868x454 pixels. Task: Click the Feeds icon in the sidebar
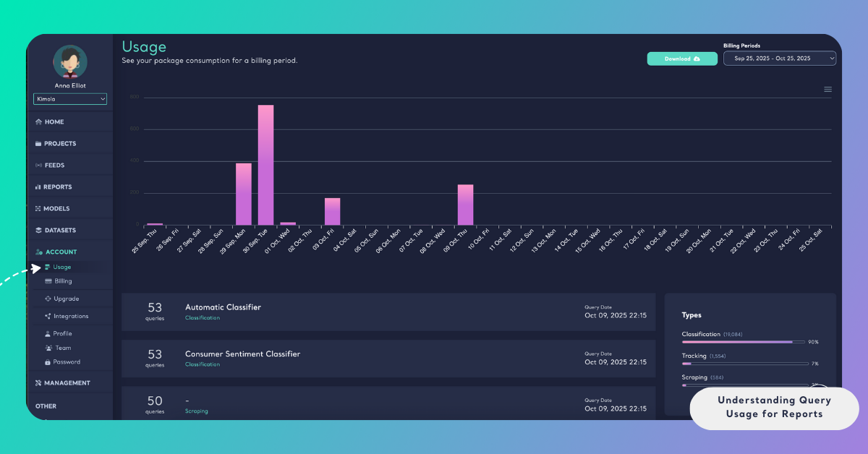tap(40, 165)
